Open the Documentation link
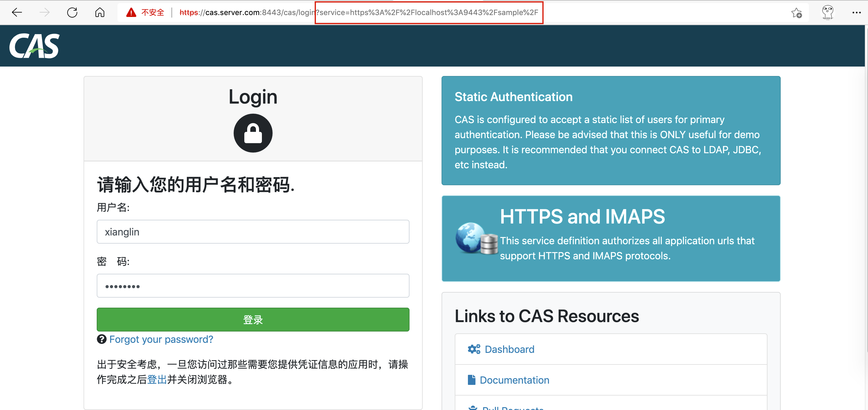The height and width of the screenshot is (410, 868). pyautogui.click(x=514, y=380)
